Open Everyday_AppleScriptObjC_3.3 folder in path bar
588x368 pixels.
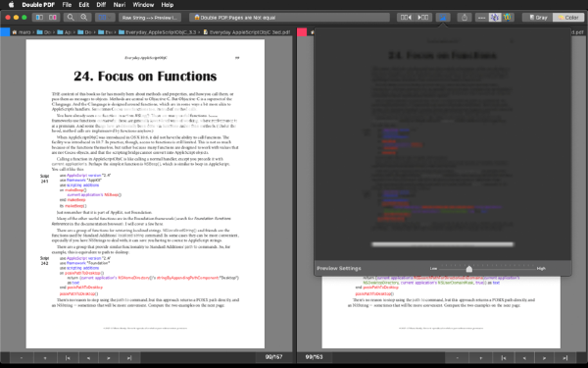click(158, 32)
